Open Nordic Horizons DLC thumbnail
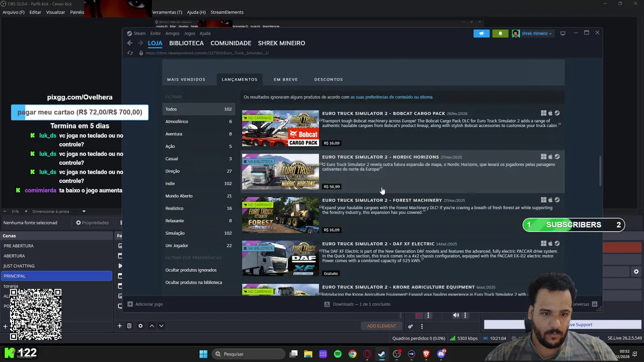644x362 pixels. click(x=280, y=172)
